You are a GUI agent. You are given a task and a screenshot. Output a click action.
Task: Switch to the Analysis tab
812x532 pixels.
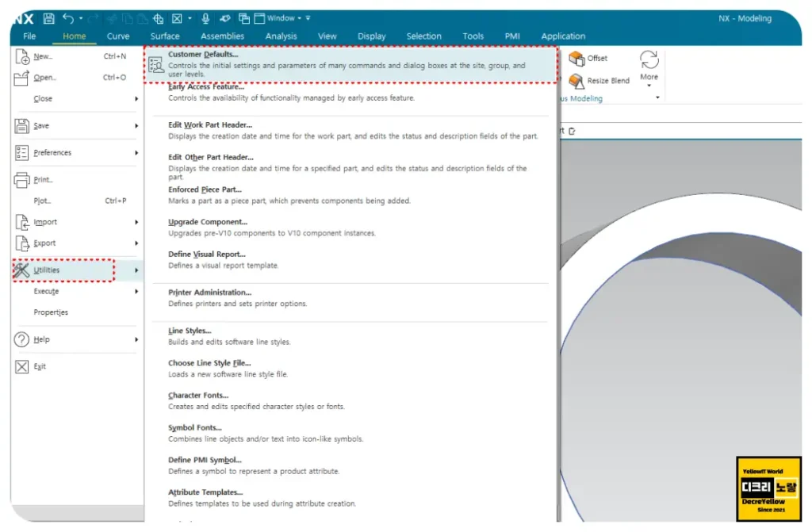[282, 36]
